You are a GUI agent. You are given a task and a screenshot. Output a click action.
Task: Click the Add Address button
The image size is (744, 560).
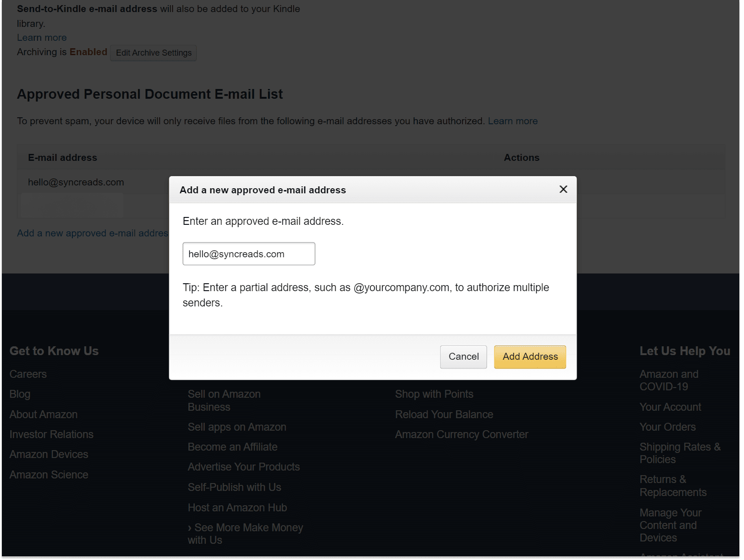(530, 357)
